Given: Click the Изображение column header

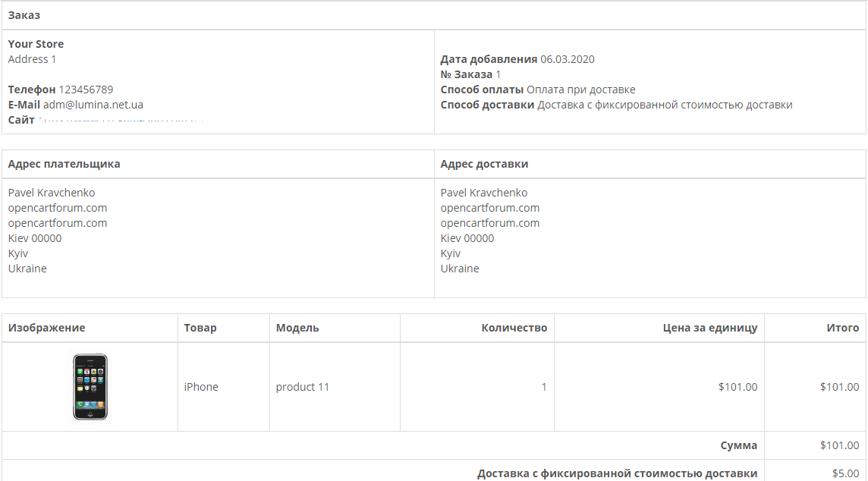Looking at the screenshot, I should [46, 328].
